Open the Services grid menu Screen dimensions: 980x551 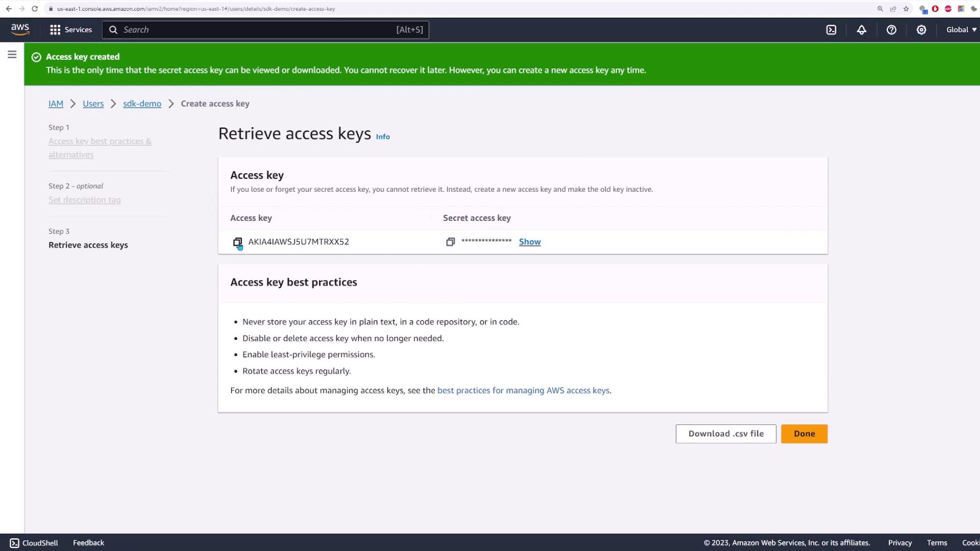tap(71, 30)
